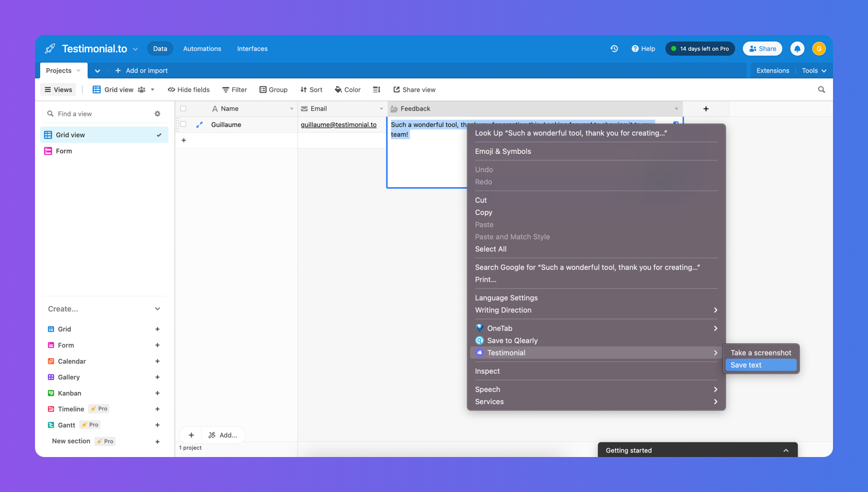Image resolution: width=868 pixels, height=492 pixels.
Task: Open base history clock icon
Action: (614, 49)
